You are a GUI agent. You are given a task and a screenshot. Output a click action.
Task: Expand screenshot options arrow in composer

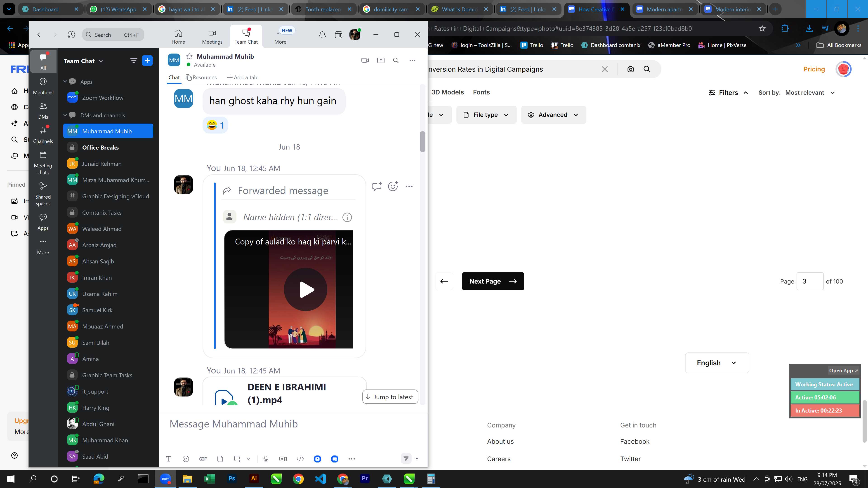pos(248,459)
